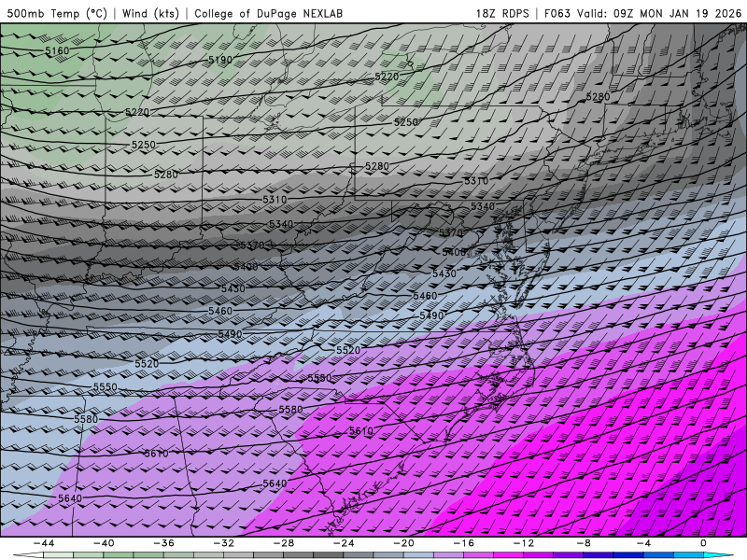Click the -36 color bar value

point(163,543)
